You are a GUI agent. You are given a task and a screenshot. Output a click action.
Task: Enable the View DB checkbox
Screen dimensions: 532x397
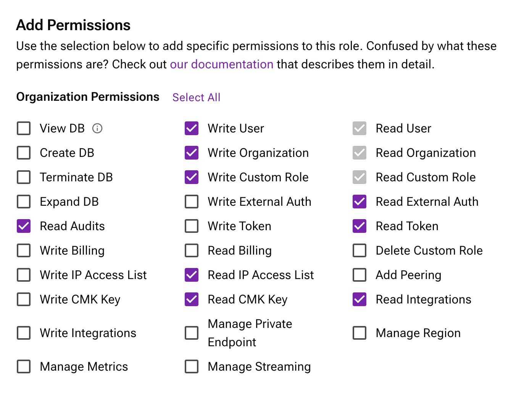coord(24,128)
